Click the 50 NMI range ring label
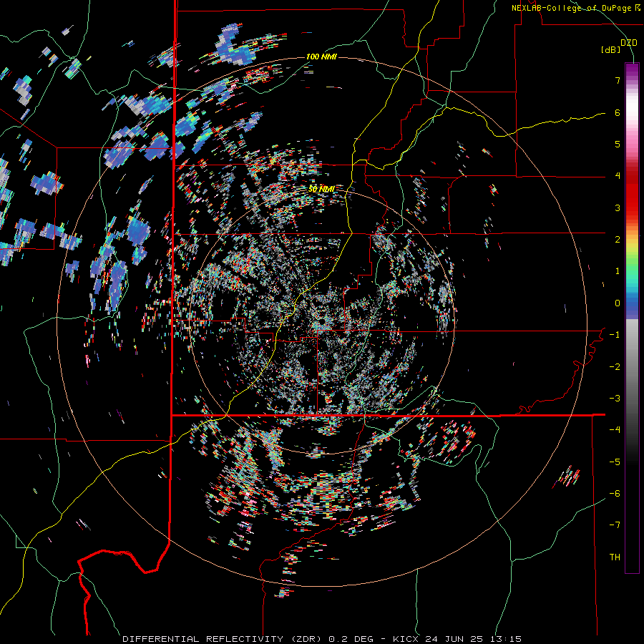This screenshot has height=644, width=644. pos(321,190)
